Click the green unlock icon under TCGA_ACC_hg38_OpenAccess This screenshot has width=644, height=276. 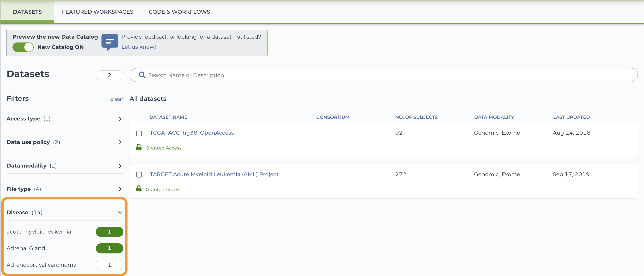coord(139,147)
